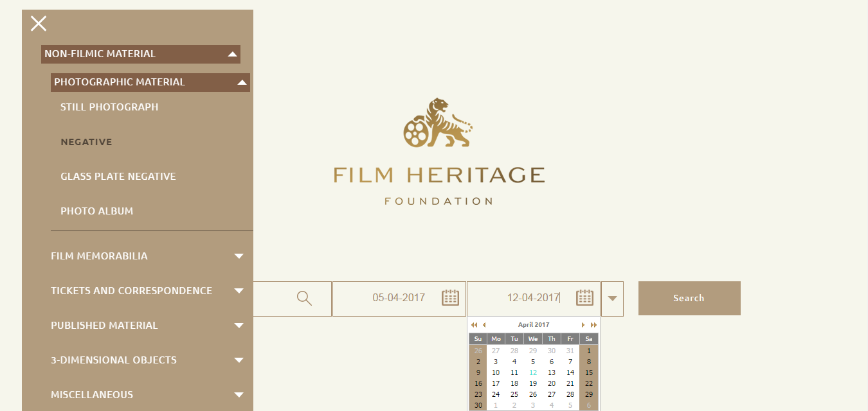Pick April 13 in the date picker

click(x=552, y=372)
